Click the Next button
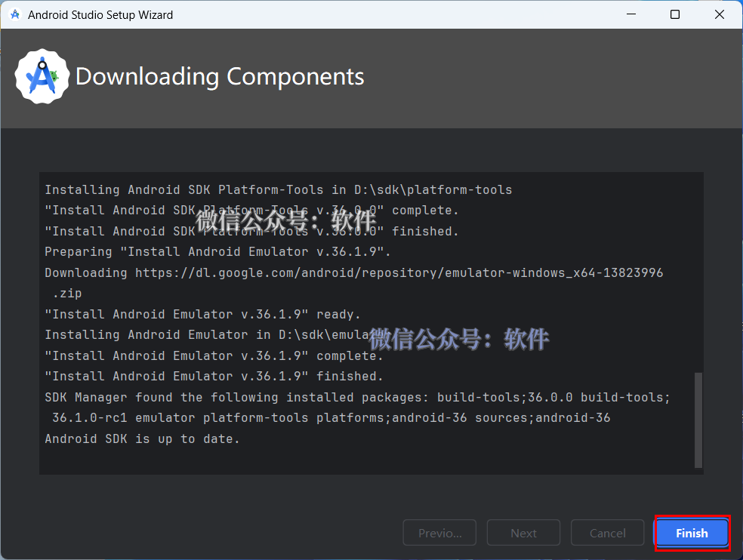Viewport: 743px width, 560px height. [523, 533]
